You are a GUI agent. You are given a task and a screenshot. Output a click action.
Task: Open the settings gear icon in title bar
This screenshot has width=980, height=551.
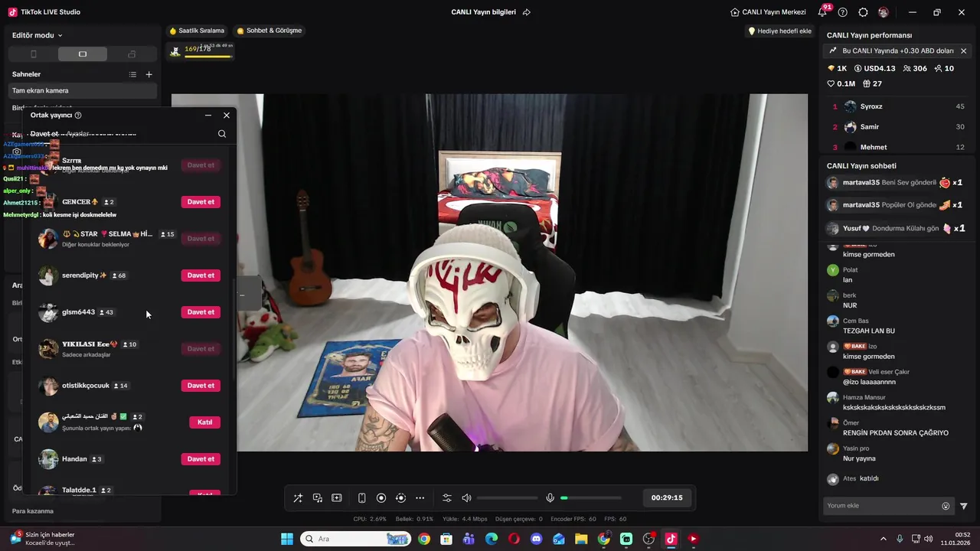pos(863,12)
